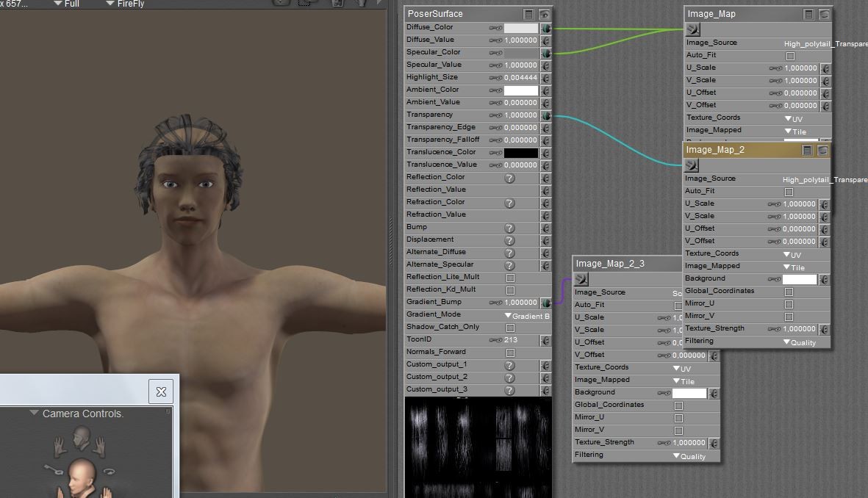Open the Image_Map node options panel icon
This screenshot has width=868, height=498.
(x=808, y=14)
